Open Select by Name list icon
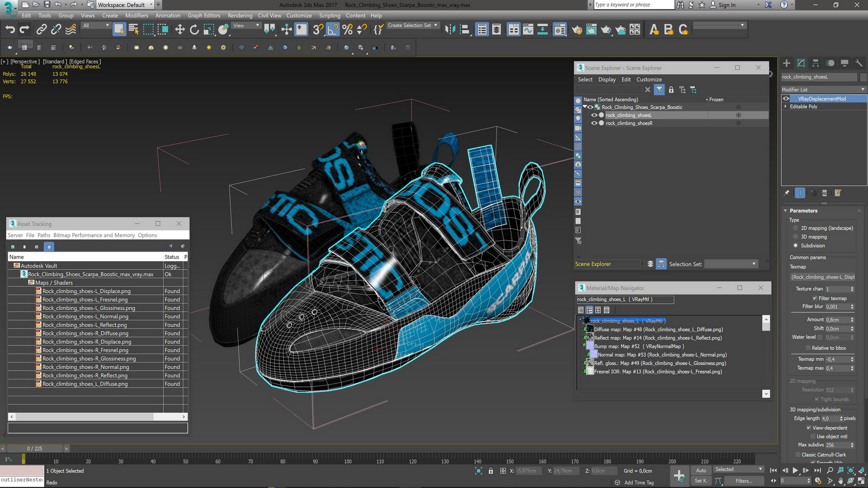This screenshot has width=868, height=488. pos(134,30)
